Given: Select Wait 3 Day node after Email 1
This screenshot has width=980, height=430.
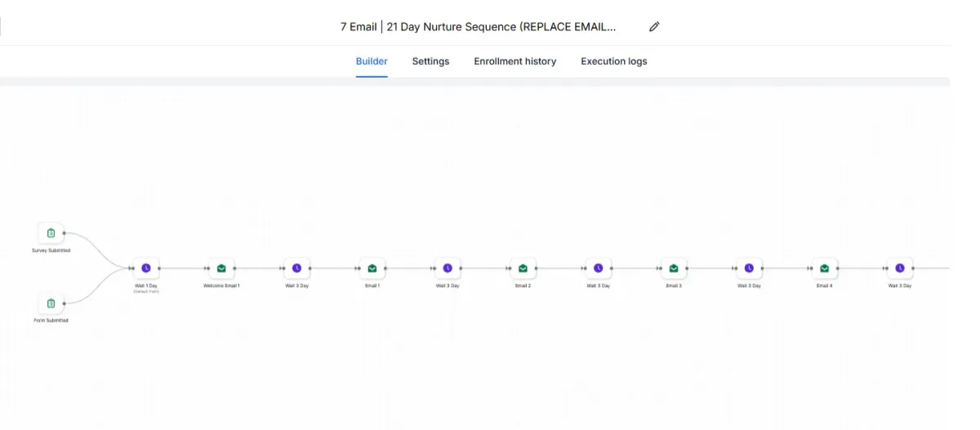Looking at the screenshot, I should 448,268.
